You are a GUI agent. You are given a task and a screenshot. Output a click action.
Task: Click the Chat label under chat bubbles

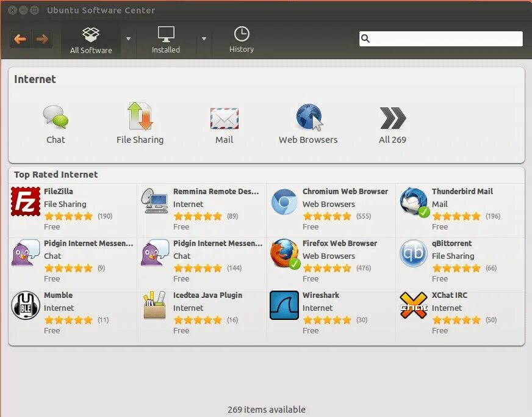coord(56,140)
